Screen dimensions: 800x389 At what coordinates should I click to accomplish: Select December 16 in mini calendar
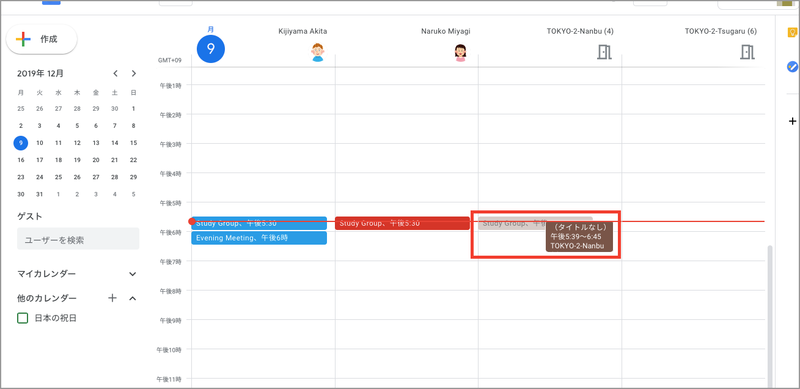coord(21,160)
